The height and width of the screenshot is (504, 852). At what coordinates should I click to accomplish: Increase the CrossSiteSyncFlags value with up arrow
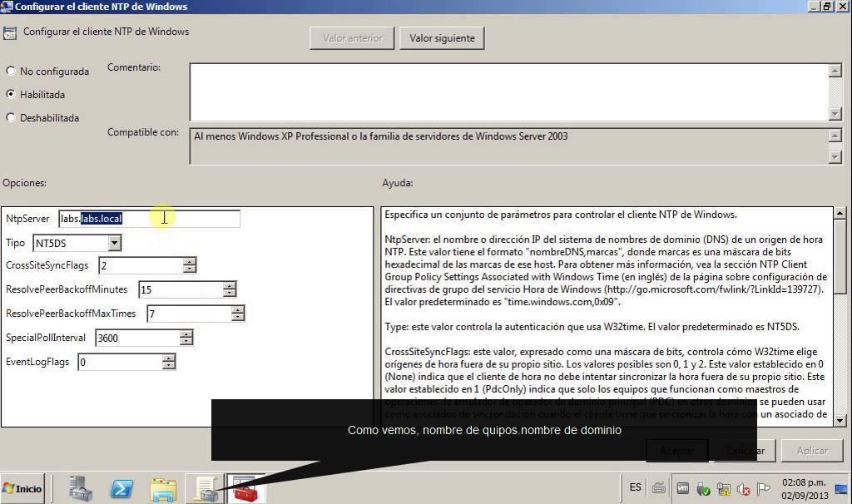[189, 262]
